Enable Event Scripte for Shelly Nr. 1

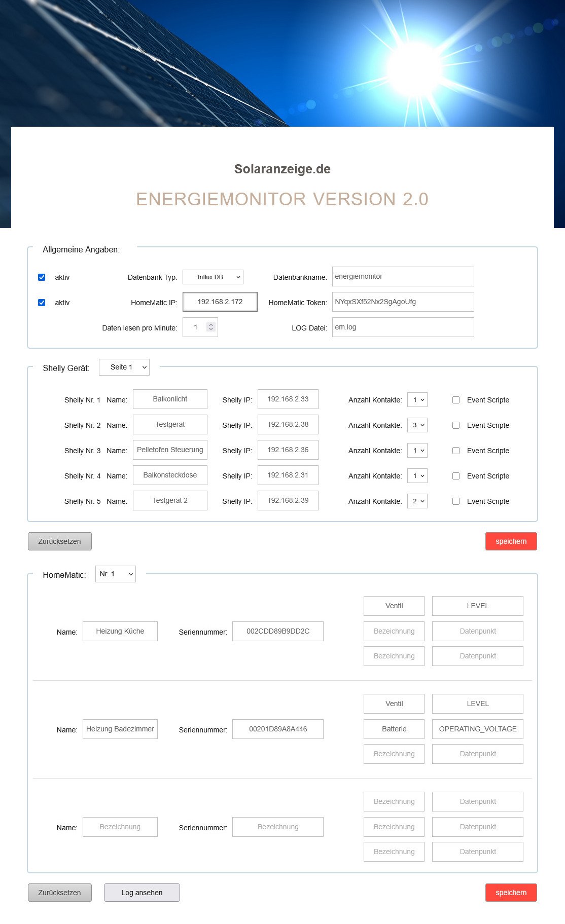pyautogui.click(x=456, y=400)
